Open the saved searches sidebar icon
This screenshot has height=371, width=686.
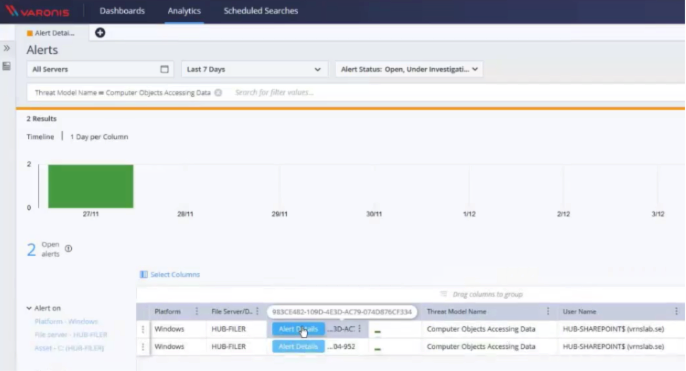click(x=7, y=66)
